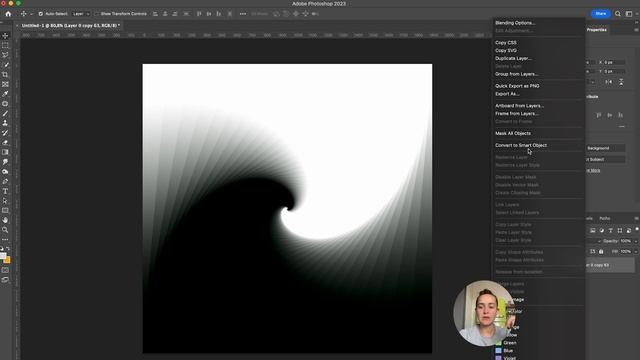
Task: Choose Group from Layers in context menu
Action: 516,74
